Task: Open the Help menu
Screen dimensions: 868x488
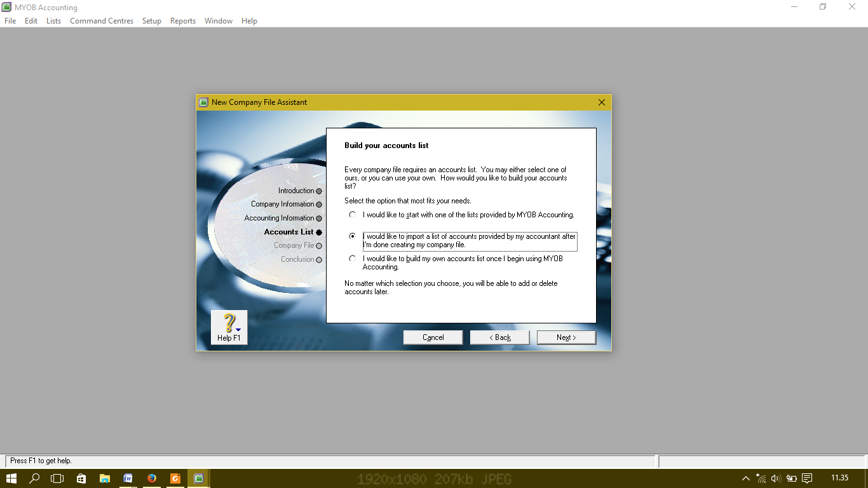Action: tap(250, 21)
